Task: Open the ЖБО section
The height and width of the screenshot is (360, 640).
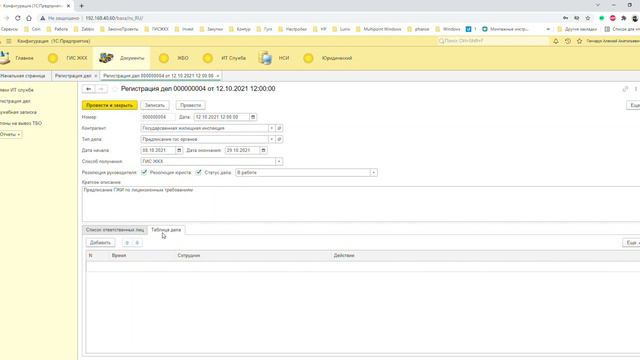Action: click(174, 58)
